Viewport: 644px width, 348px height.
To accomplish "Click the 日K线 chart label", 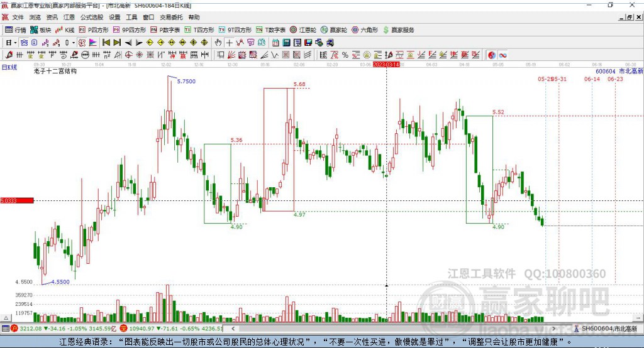I will (x=9, y=67).
